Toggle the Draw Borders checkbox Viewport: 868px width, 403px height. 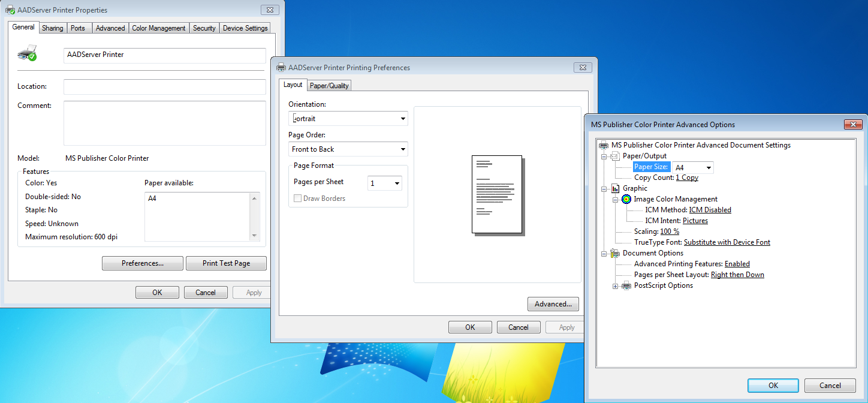click(x=298, y=199)
